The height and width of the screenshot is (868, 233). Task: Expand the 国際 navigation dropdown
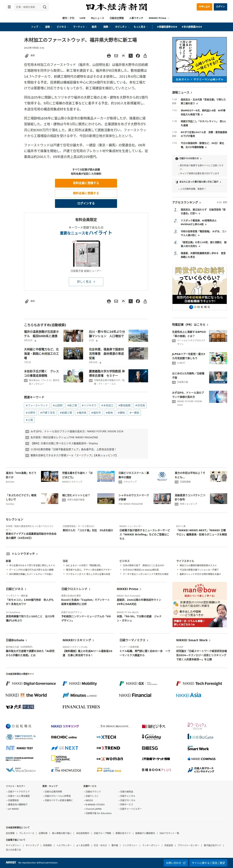[107, 27]
